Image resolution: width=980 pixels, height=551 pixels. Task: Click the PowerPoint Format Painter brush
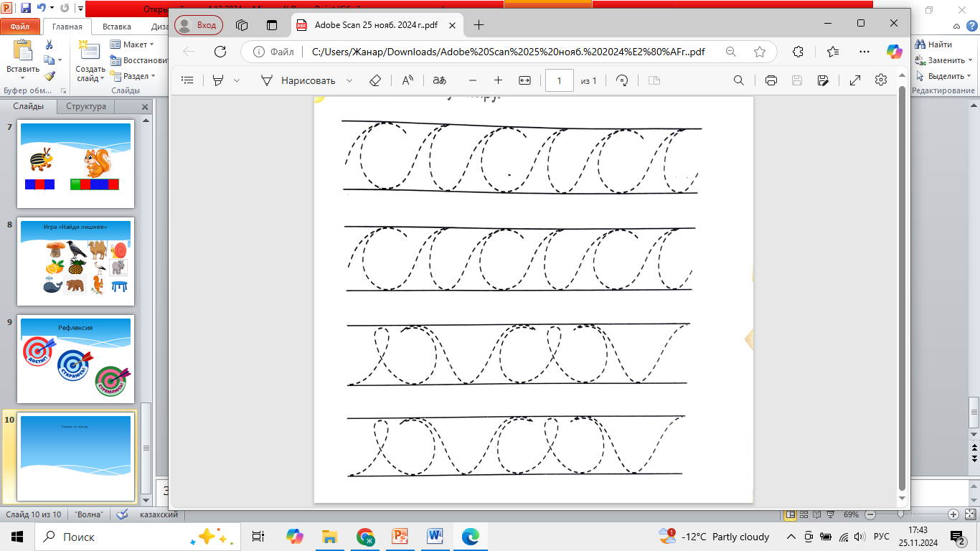(x=49, y=75)
